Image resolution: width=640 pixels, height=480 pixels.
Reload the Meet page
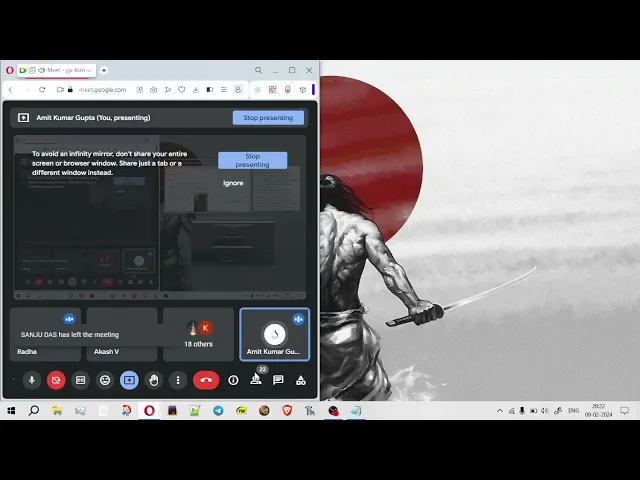42,89
